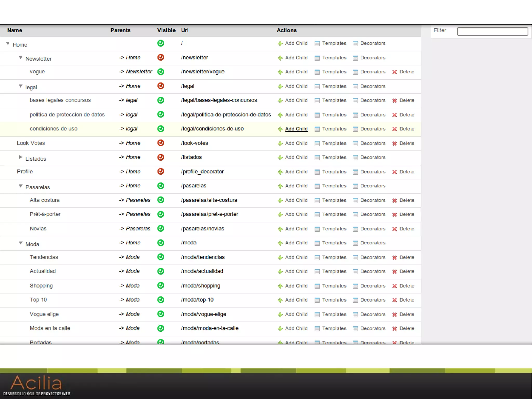The image size is (532, 399).
Task: Toggle the green visibility icon for Home
Action: (161, 43)
